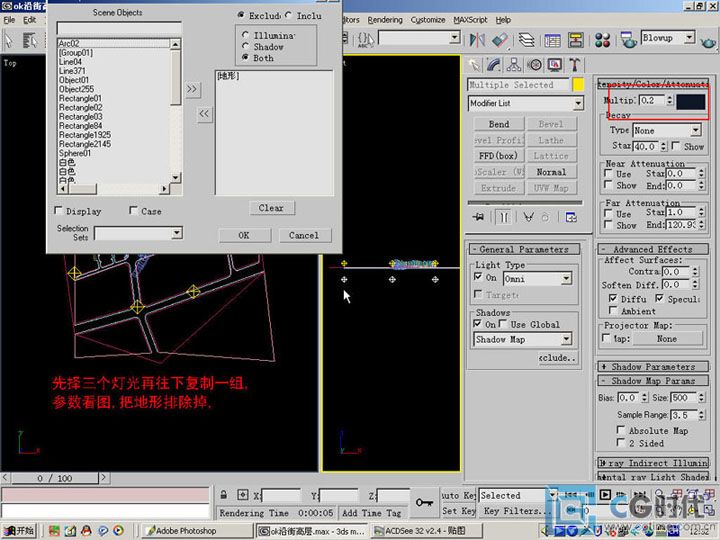This screenshot has width=720, height=540.
Task: Click the Bend modifier button
Action: 498,125
